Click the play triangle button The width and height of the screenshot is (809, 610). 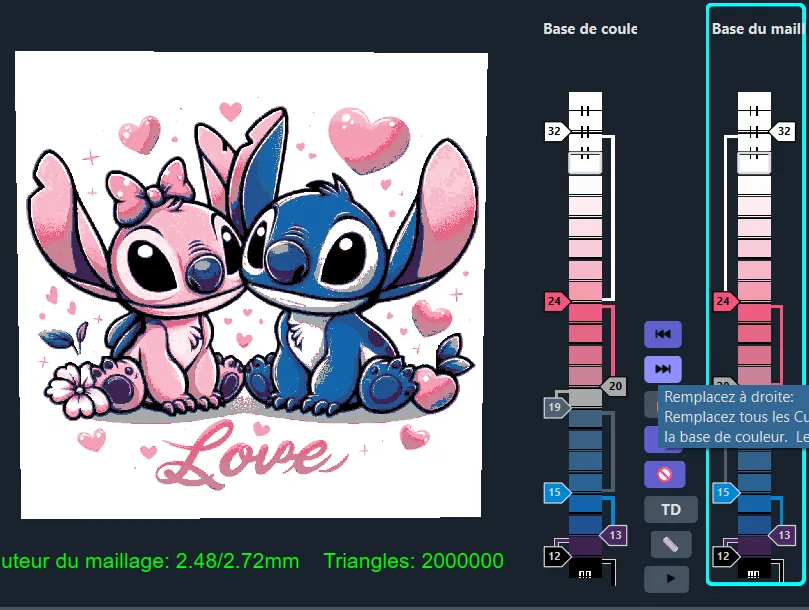coord(667,579)
